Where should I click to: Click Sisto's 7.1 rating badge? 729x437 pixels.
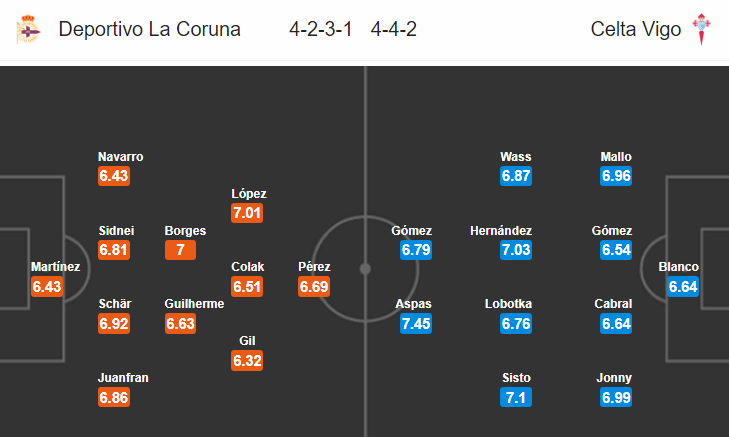point(516,397)
